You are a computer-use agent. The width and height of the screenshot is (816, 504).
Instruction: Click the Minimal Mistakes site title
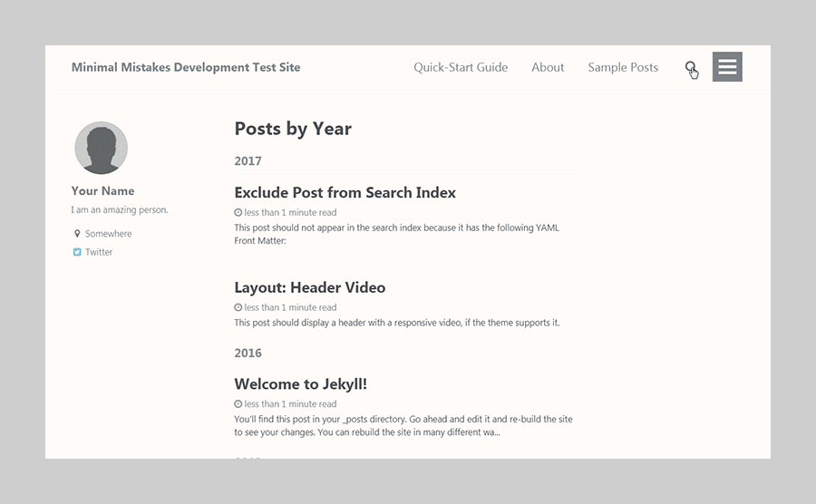[x=186, y=67]
